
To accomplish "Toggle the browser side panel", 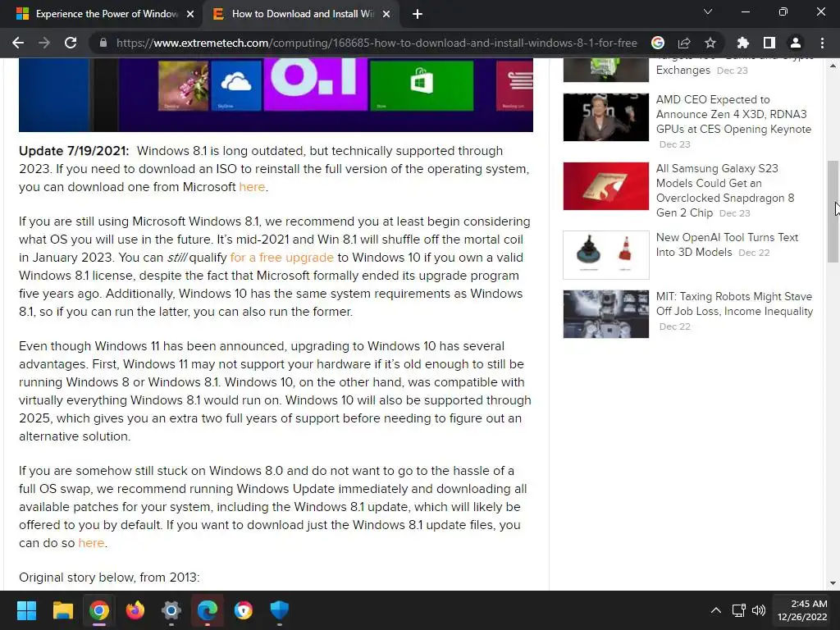I will [x=769, y=43].
